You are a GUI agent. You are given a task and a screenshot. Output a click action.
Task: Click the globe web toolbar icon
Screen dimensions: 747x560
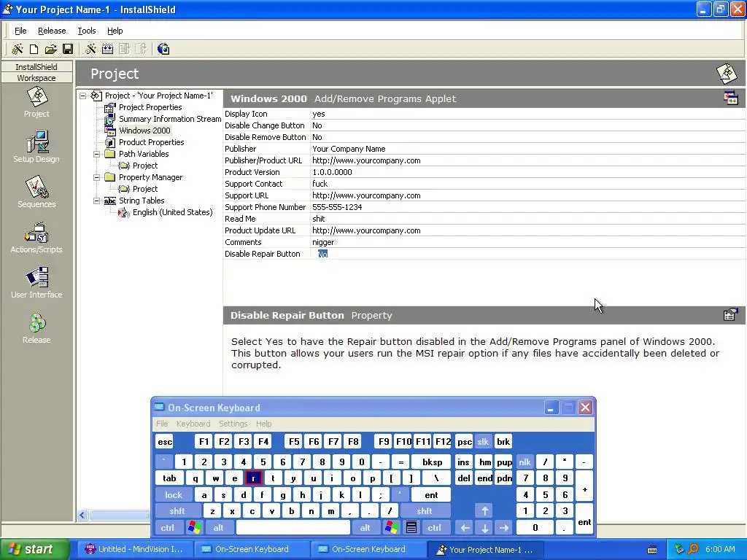click(163, 49)
